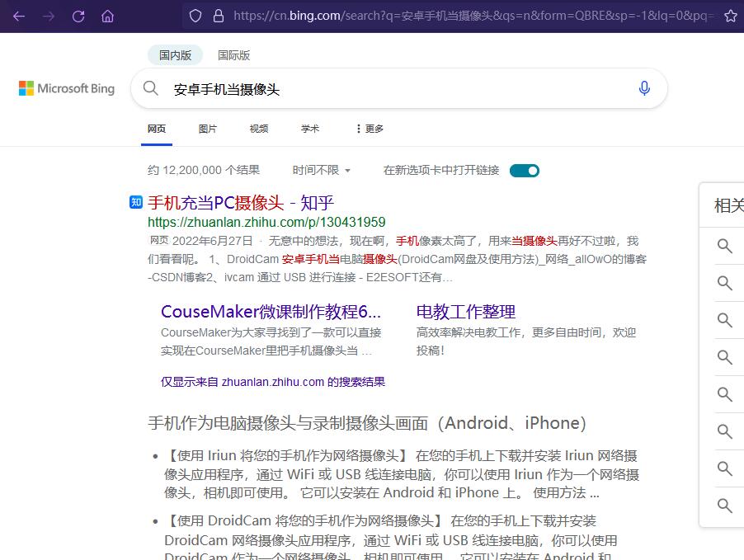Open the 时间不限 time filter dropdown

[321, 171]
